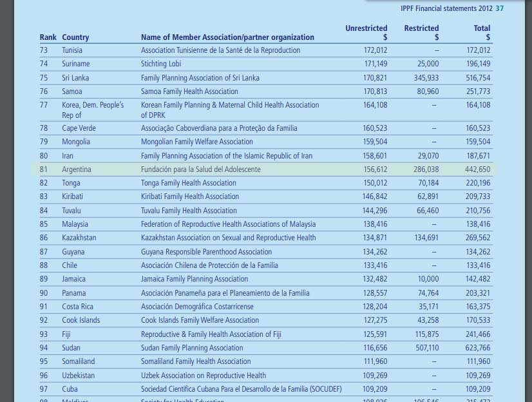Click the 'Country' column header
The width and height of the screenshot is (532, 402).
[x=75, y=37]
